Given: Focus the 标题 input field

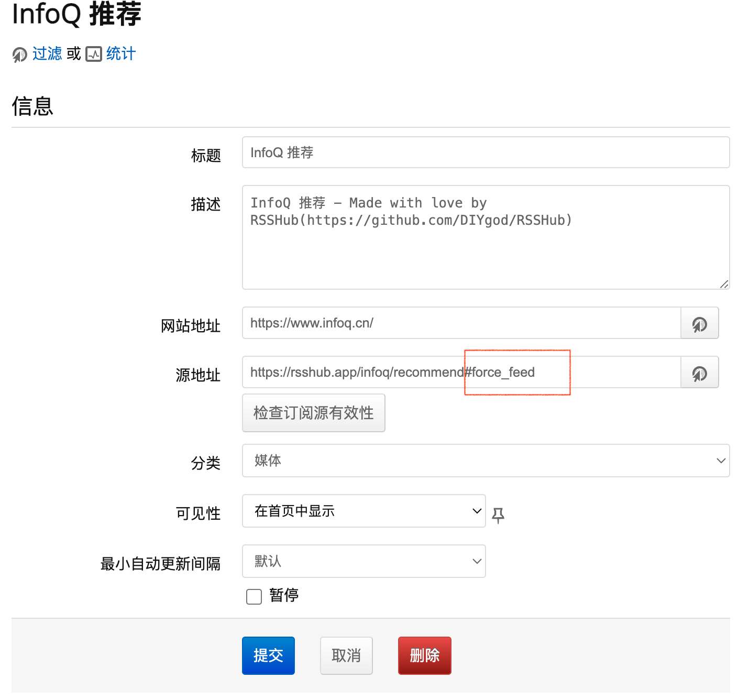Looking at the screenshot, I should [x=486, y=152].
